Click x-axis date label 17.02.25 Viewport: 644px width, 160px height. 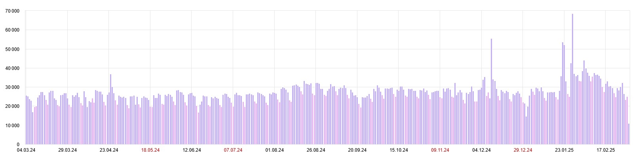click(606, 150)
